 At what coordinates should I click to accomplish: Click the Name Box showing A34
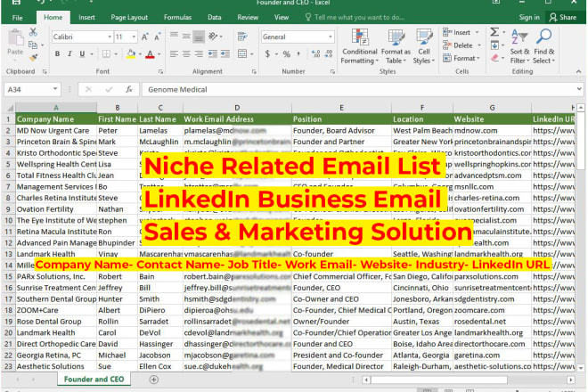tap(32, 90)
